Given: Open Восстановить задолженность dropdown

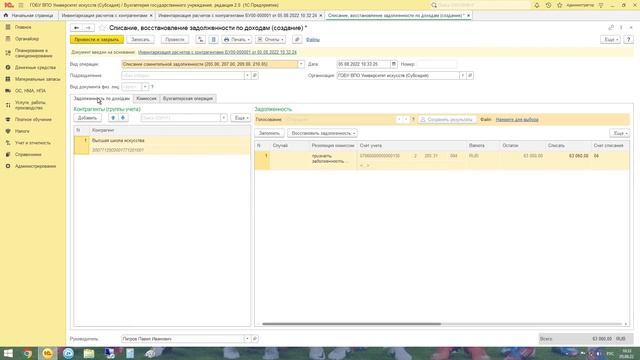Looking at the screenshot, I should click(x=322, y=133).
